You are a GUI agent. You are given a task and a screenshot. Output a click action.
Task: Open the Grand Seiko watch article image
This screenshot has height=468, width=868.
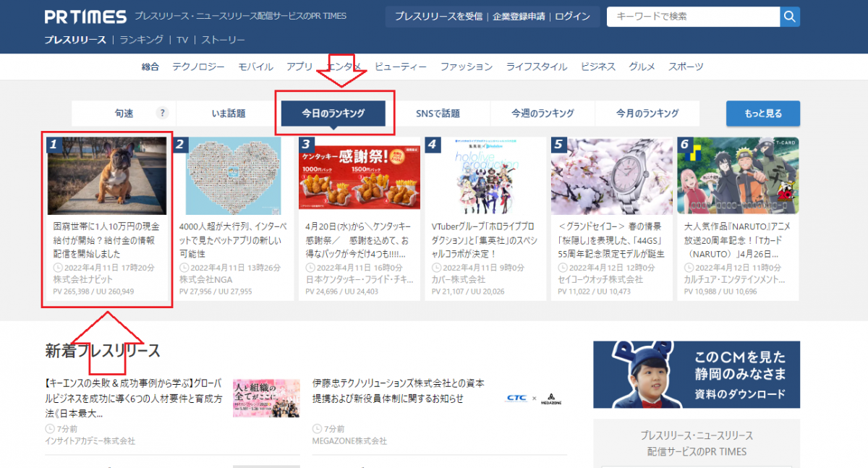coord(611,176)
